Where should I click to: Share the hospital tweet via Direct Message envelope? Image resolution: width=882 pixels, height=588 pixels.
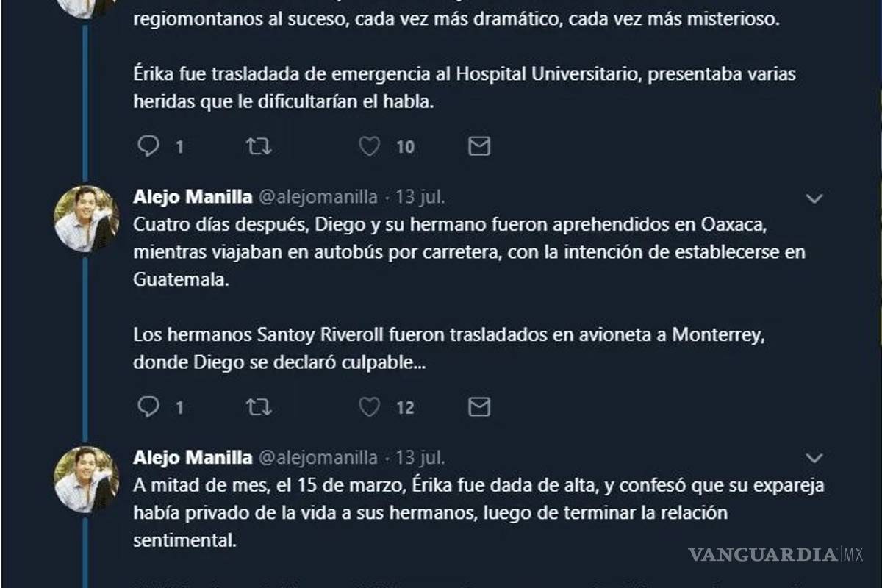pyautogui.click(x=480, y=146)
